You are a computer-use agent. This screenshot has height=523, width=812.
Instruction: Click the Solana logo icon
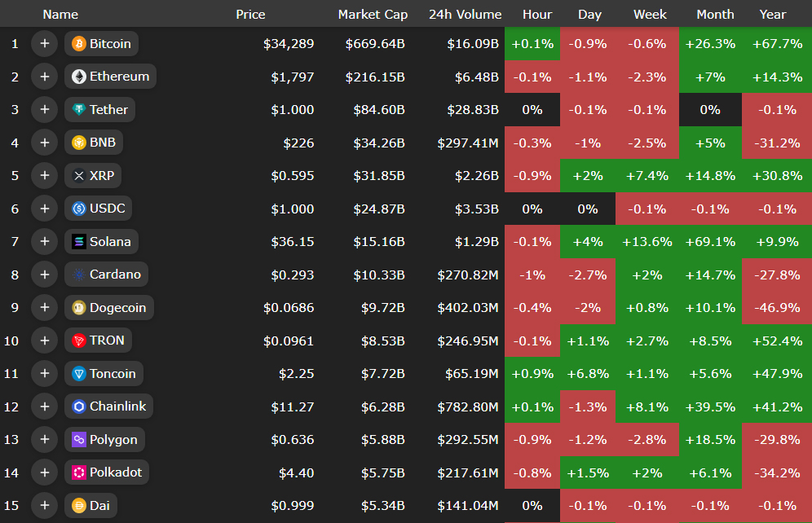point(79,242)
